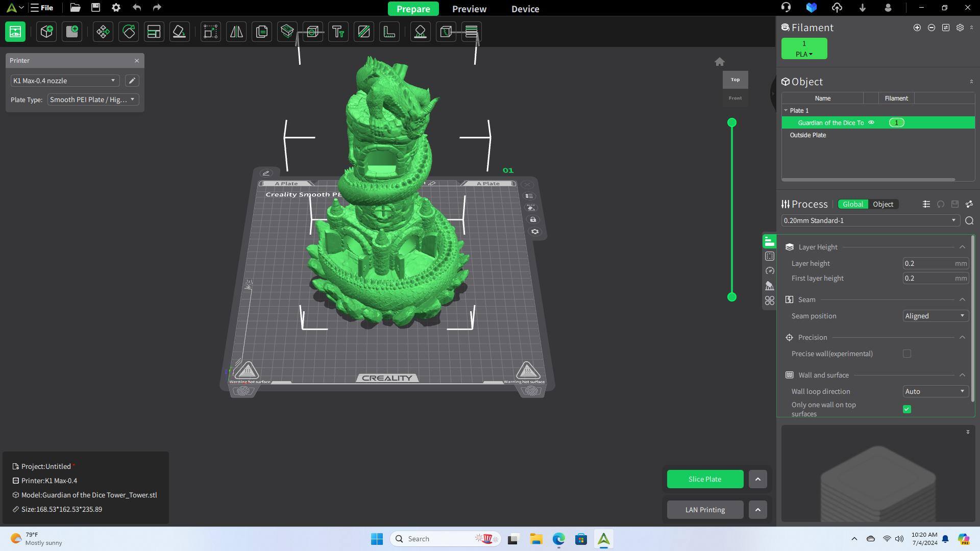Click the LAN Printing button
980x551 pixels.
704,510
